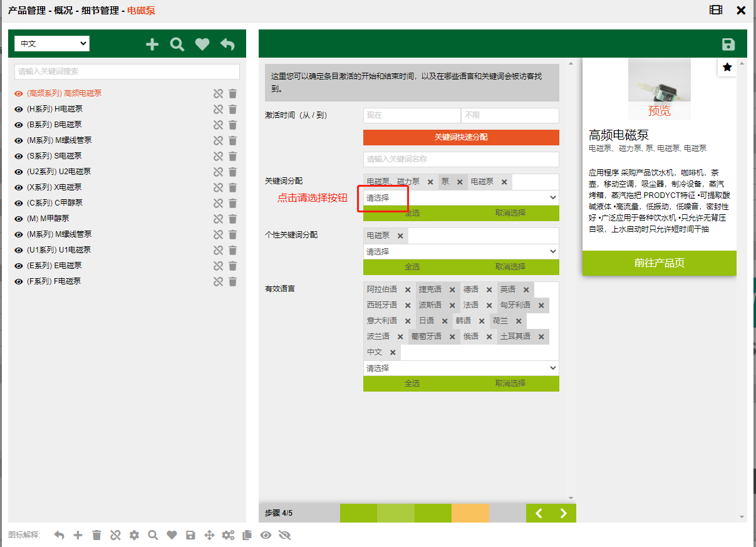Click the heart favorites icon in left header

tap(202, 44)
